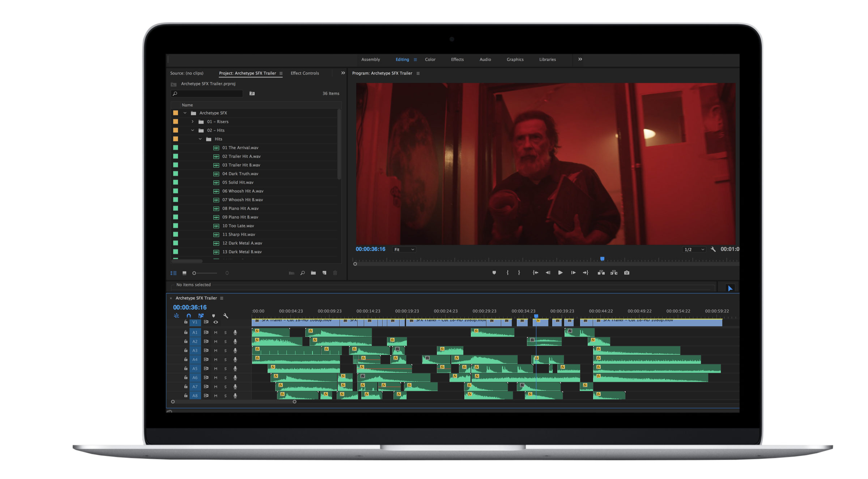Select the 05 Solid Hit.wav file
Viewport: 868px width, 479px height.
[238, 183]
